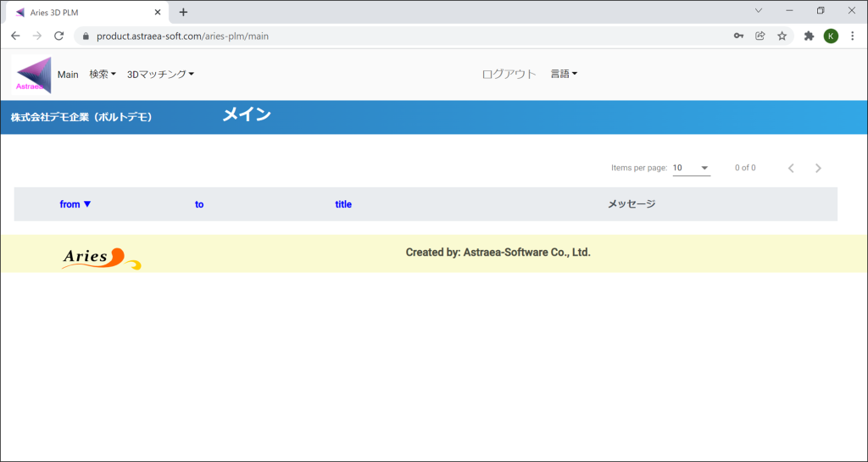
Task: Open the Chrome three-dot menu
Action: (853, 36)
